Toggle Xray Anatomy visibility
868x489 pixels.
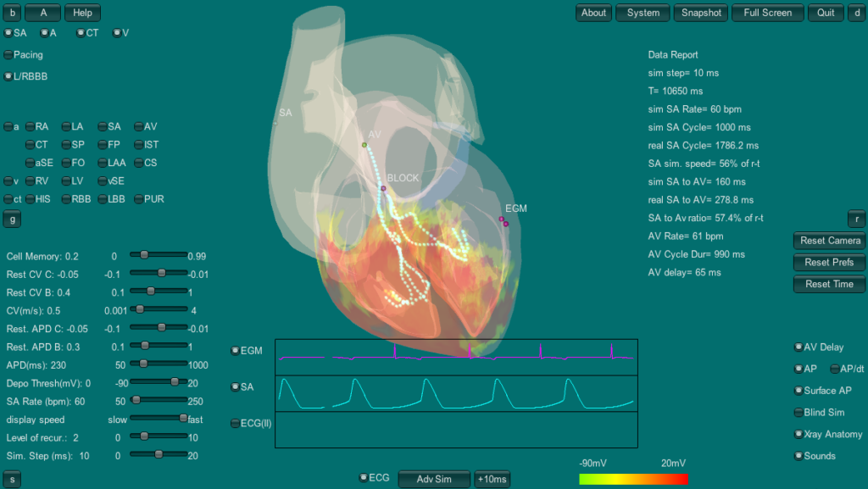point(798,434)
